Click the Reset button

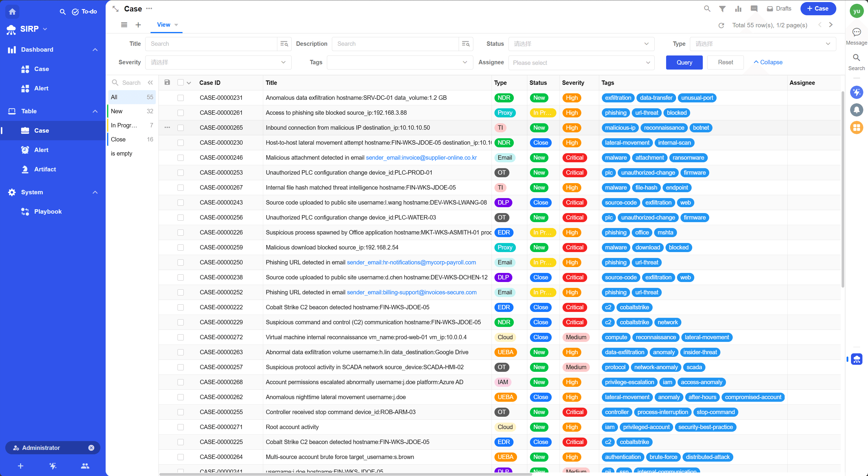click(725, 62)
